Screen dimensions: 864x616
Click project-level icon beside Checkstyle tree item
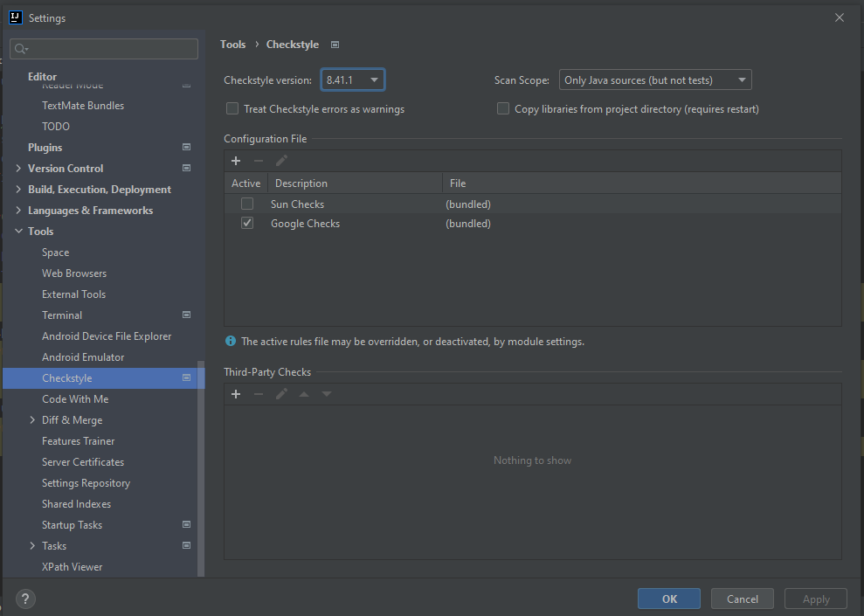pos(186,378)
